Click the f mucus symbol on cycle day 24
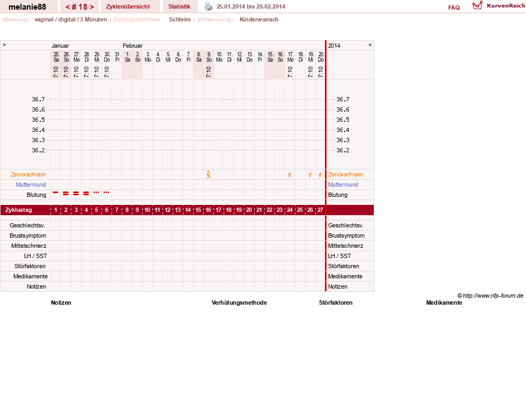Image resolution: width=526 pixels, height=420 pixels. 290,175
